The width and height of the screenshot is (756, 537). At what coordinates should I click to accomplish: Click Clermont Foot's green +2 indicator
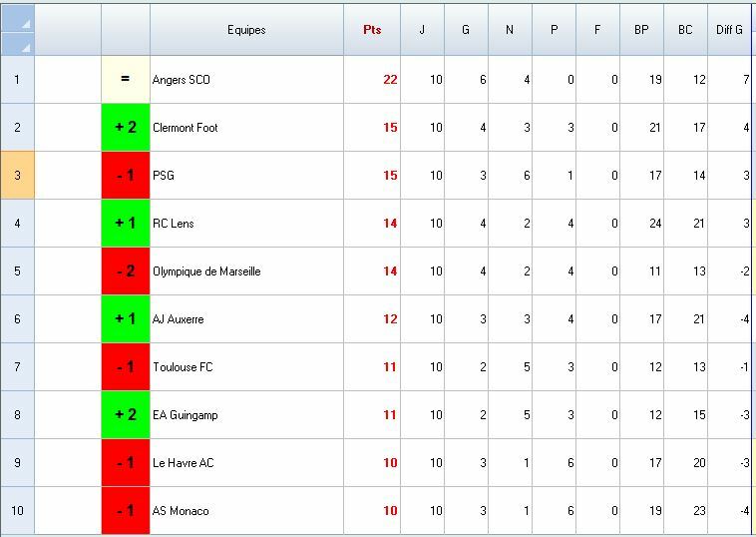click(125, 128)
